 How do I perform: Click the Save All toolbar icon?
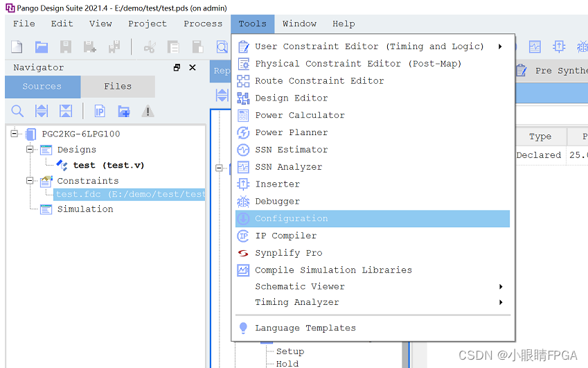pos(114,47)
